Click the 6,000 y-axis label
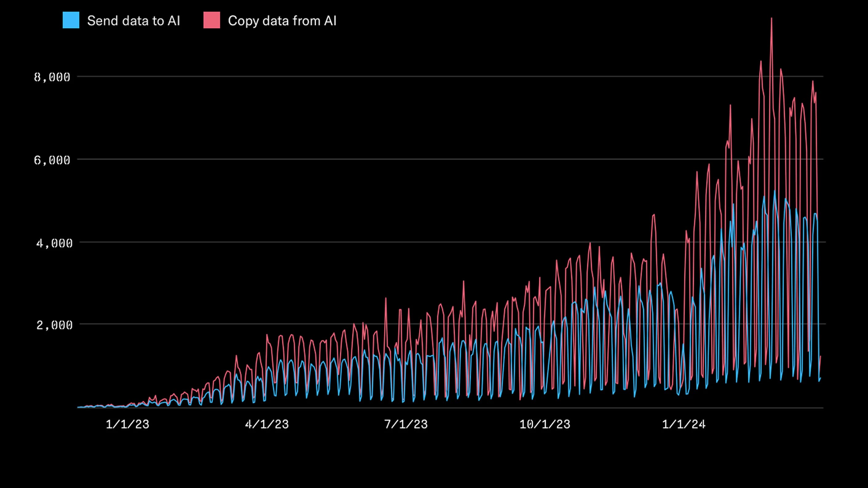The image size is (868, 488). click(53, 160)
